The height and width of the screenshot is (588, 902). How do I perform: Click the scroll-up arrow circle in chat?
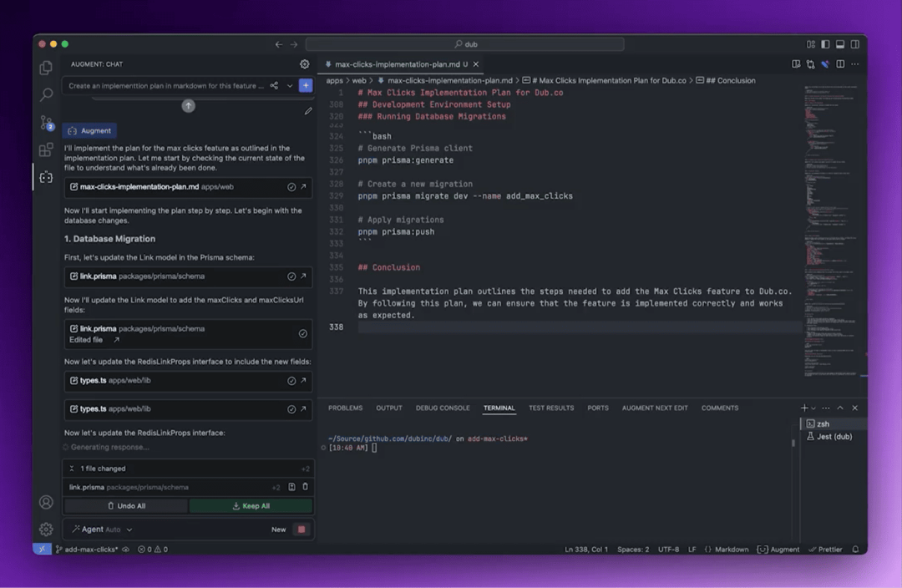188,106
